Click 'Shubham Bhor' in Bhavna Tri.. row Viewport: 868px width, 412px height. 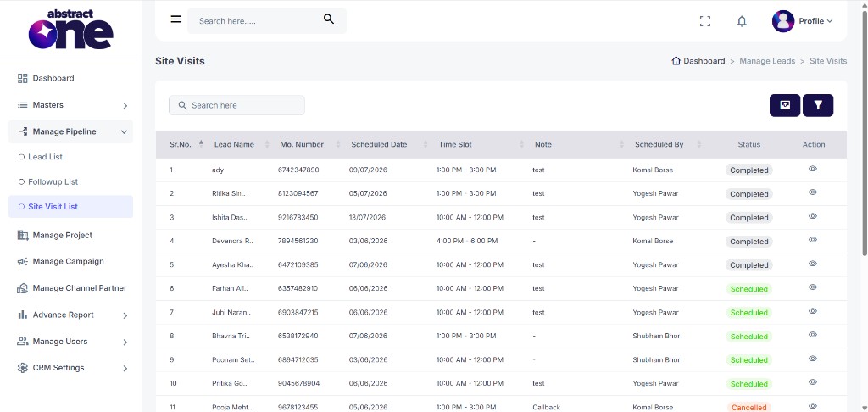point(656,337)
